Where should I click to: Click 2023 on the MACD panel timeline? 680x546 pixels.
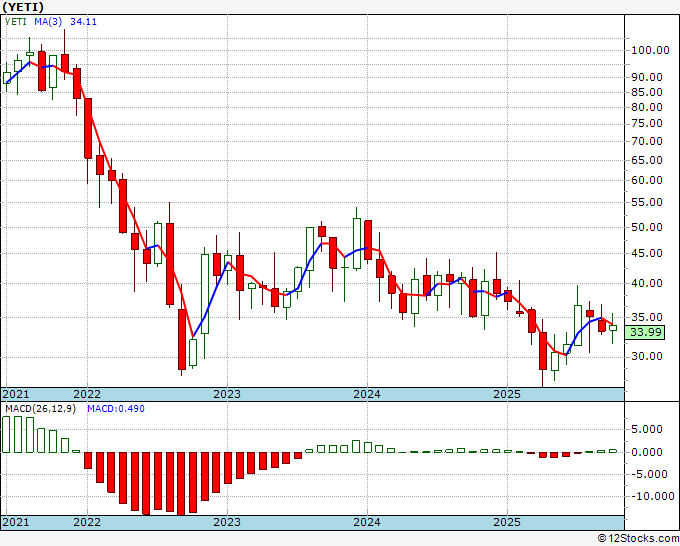click(227, 522)
